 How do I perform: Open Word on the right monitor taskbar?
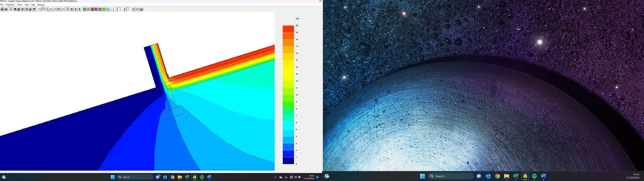pyautogui.click(x=543, y=176)
